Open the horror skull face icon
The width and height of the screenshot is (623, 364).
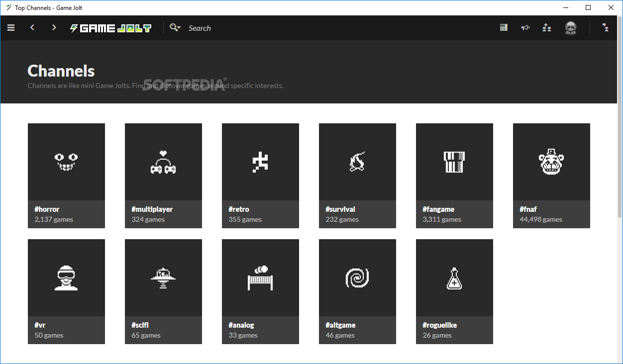(66, 162)
